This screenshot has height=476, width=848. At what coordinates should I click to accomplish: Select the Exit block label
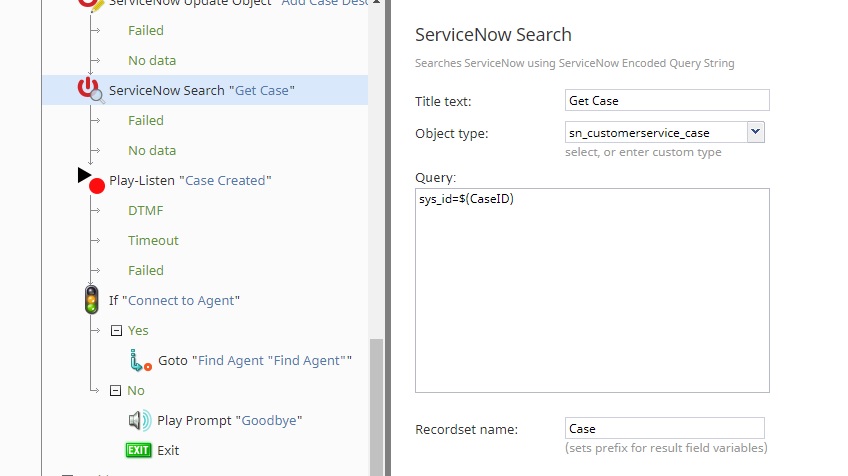click(168, 451)
